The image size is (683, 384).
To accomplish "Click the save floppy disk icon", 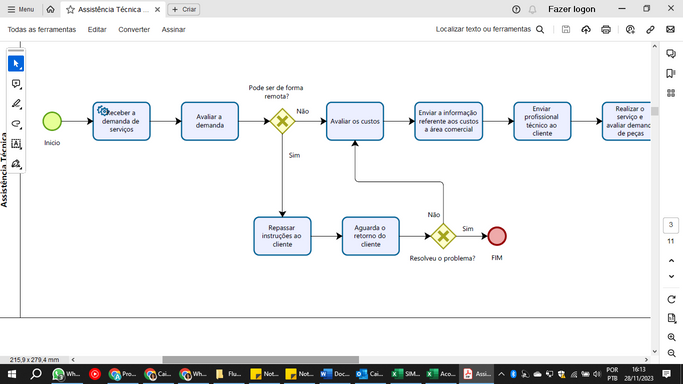I will [x=566, y=29].
